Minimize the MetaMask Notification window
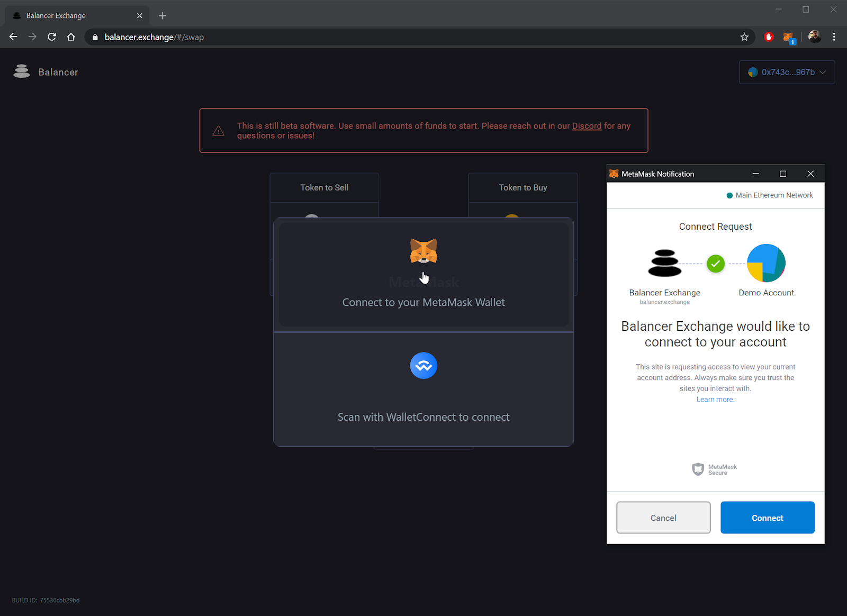 pos(756,174)
